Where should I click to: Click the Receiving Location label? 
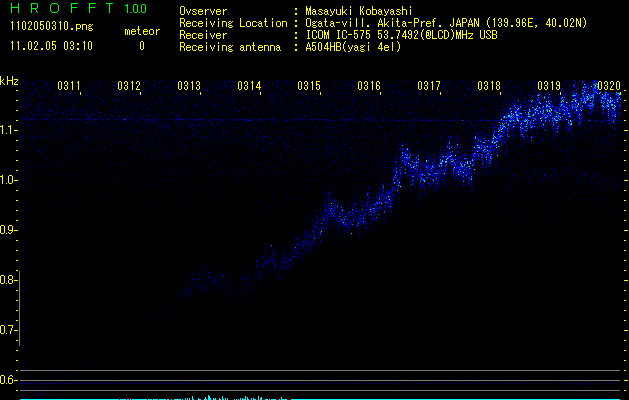tap(233, 23)
